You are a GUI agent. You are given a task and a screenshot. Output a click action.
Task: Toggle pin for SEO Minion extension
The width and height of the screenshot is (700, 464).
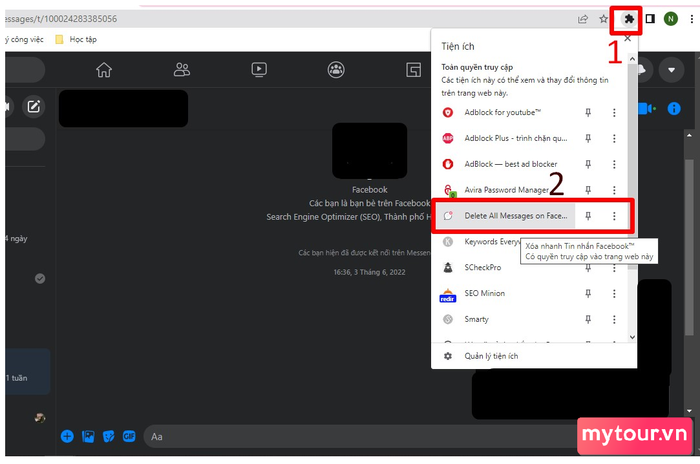click(x=589, y=294)
